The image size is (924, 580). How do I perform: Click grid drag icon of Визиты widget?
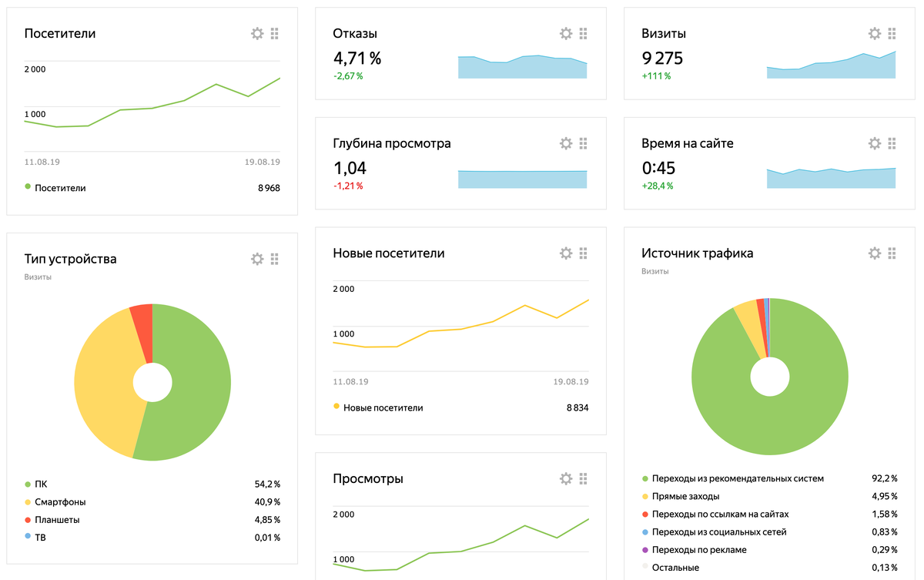(x=892, y=34)
